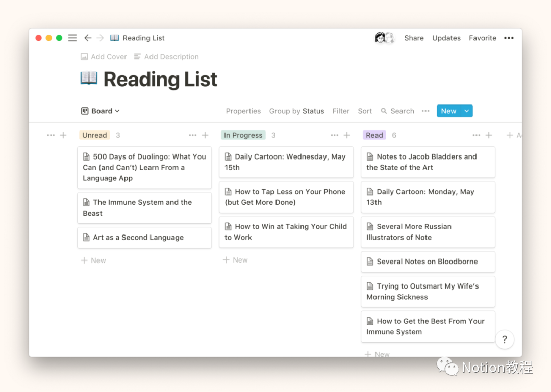Screen dimensions: 551x392
Task: Open the three-dot page options menu
Action: 509,38
